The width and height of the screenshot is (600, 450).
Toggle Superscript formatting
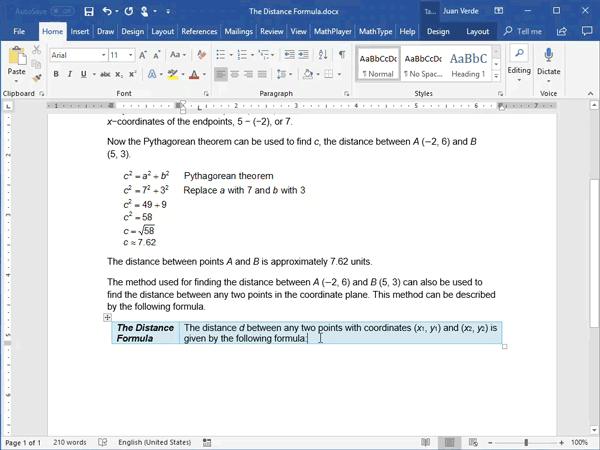pos(132,74)
